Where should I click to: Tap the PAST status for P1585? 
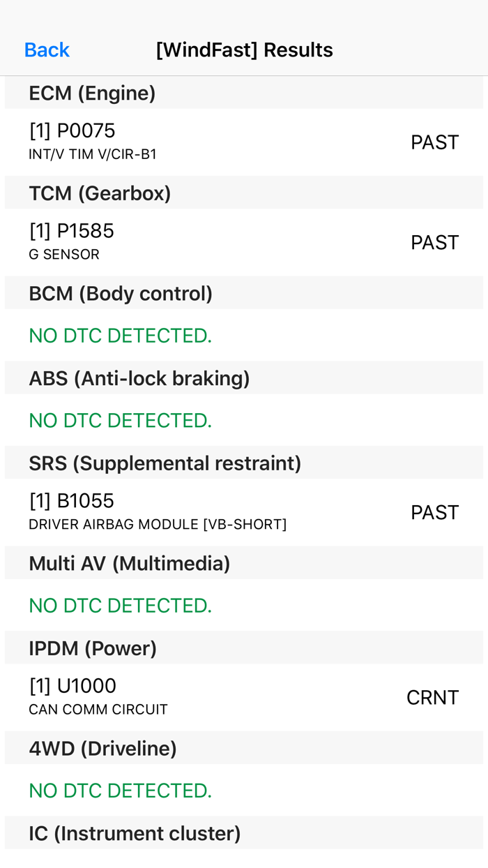(434, 242)
